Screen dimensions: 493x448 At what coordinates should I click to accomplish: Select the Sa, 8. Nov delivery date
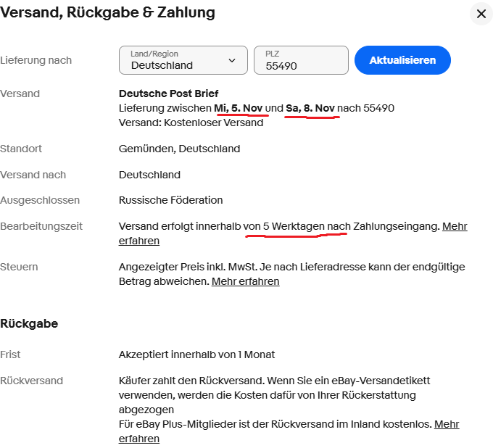pos(310,108)
